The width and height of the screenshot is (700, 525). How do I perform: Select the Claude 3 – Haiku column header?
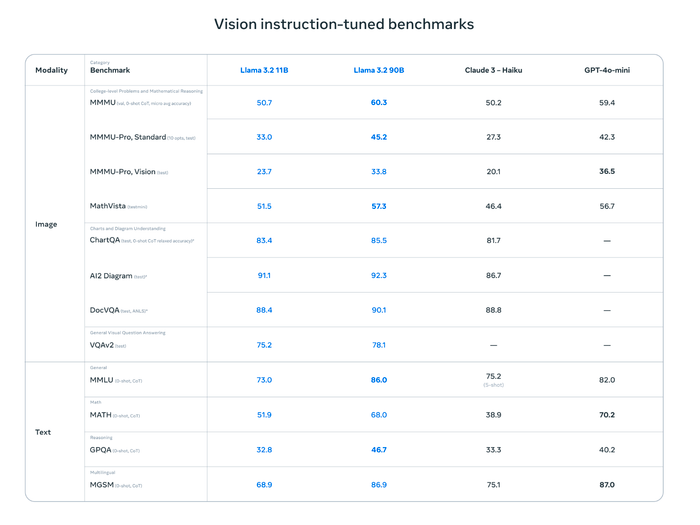point(493,70)
